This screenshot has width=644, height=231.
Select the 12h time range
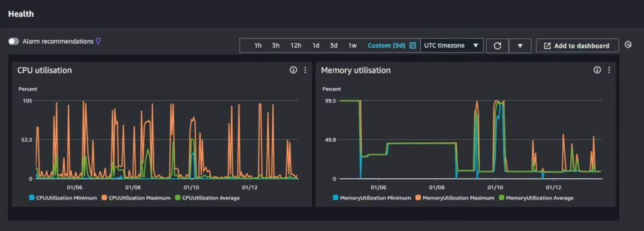[296, 45]
